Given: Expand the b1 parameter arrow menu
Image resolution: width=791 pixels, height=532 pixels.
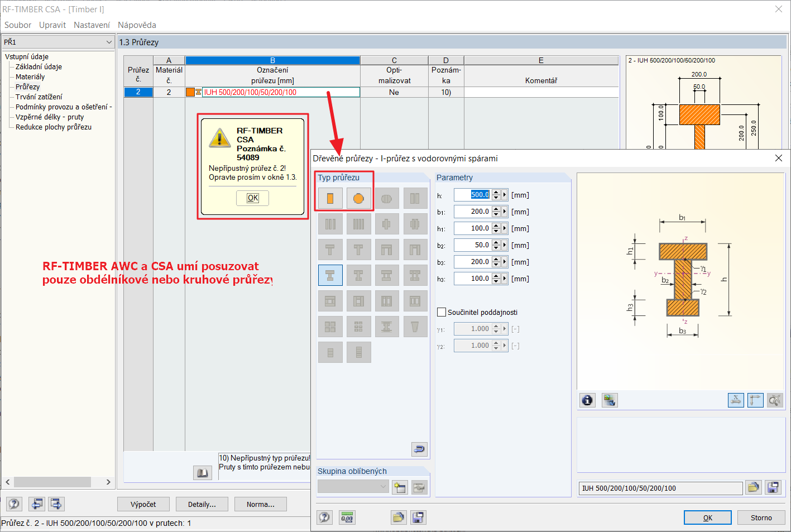Looking at the screenshot, I should [505, 212].
